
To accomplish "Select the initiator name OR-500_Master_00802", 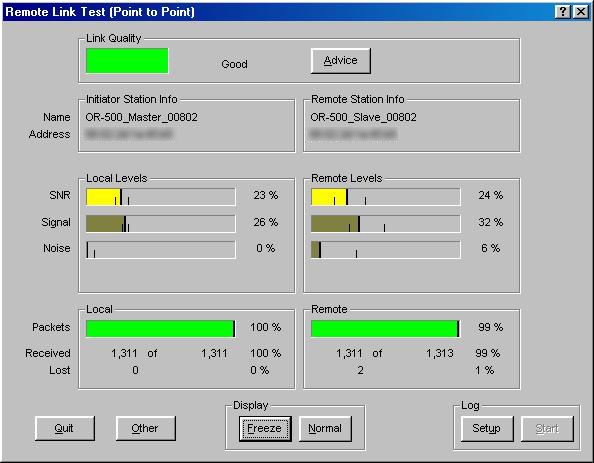I will click(x=141, y=117).
